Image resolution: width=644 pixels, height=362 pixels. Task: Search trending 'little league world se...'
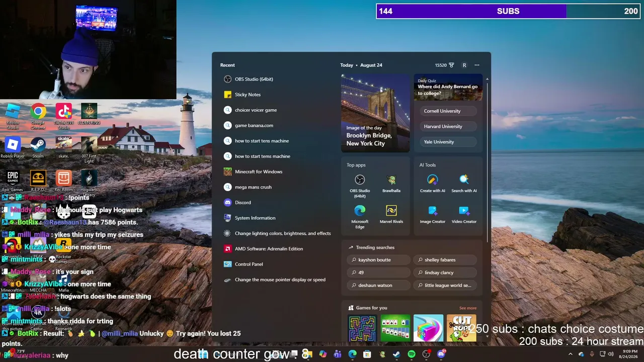point(445,285)
